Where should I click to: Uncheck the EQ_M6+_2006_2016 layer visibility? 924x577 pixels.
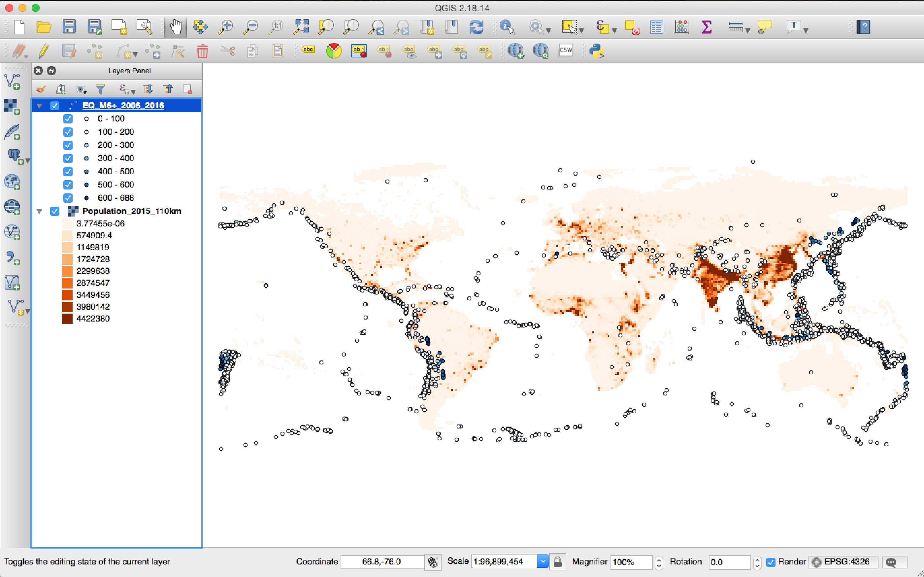(x=55, y=106)
